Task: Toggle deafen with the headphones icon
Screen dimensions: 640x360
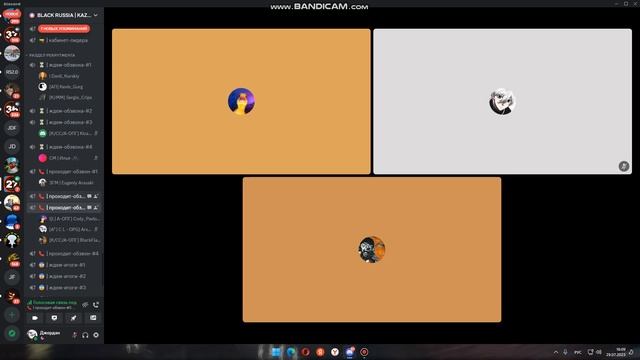Action: pos(85,335)
